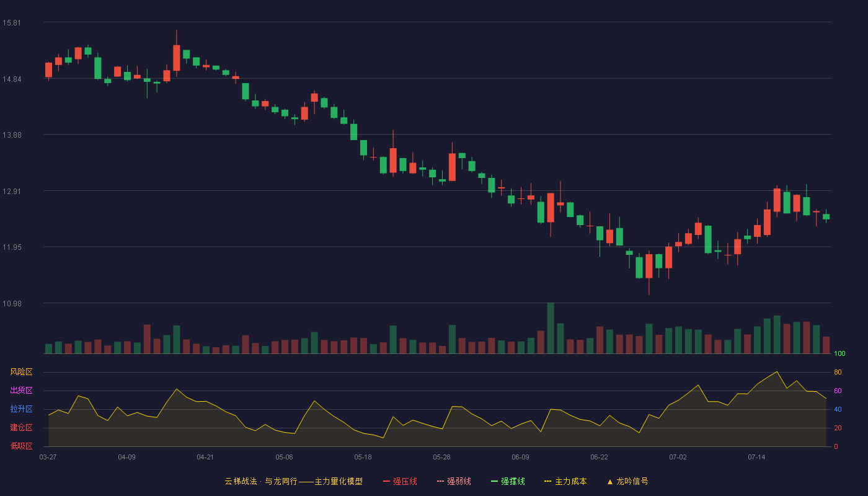Click the 15.81 price axis label
Image resolution: width=868 pixels, height=496 pixels.
(11, 23)
